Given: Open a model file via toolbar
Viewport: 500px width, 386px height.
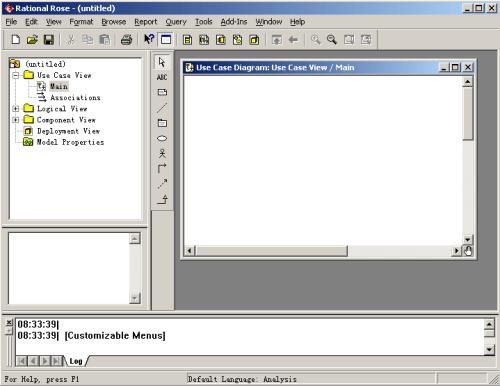Looking at the screenshot, I should pyautogui.click(x=32, y=40).
